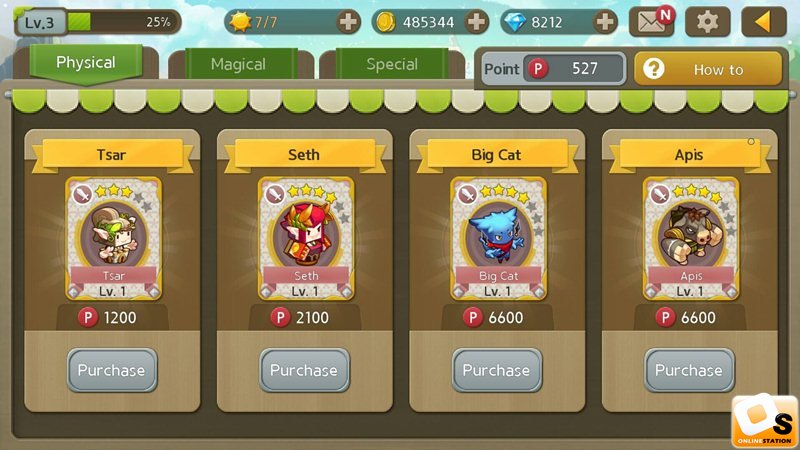Purchase the Seth hero
The width and height of the screenshot is (800, 450).
(x=305, y=370)
